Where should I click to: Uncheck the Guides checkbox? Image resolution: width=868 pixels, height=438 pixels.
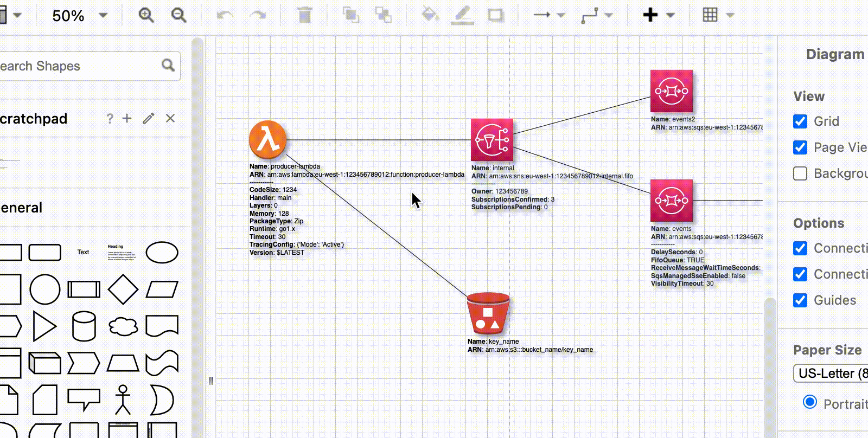point(800,300)
